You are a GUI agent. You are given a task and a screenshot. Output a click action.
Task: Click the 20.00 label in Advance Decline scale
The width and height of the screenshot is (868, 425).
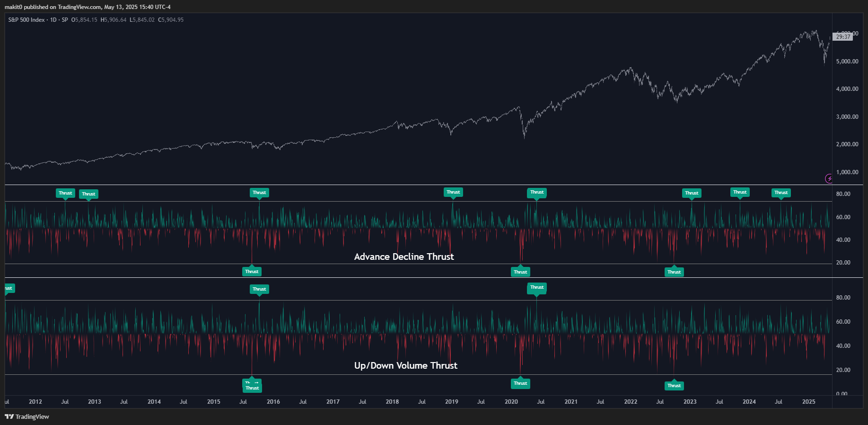843,263
